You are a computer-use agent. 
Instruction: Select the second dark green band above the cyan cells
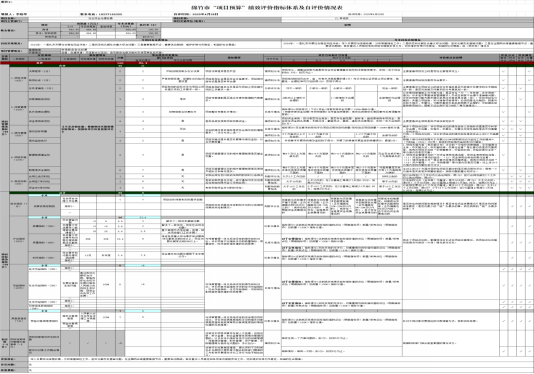[x=271, y=192]
